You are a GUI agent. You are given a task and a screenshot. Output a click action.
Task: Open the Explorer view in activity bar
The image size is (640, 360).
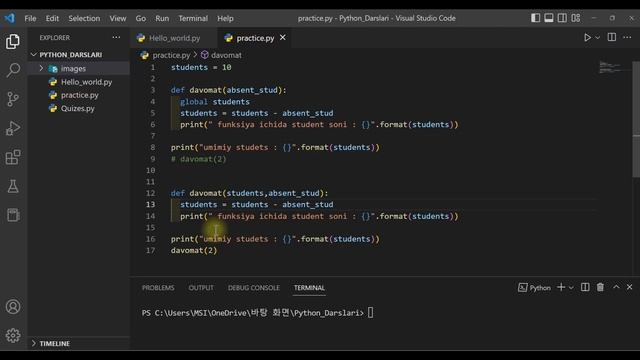13,41
